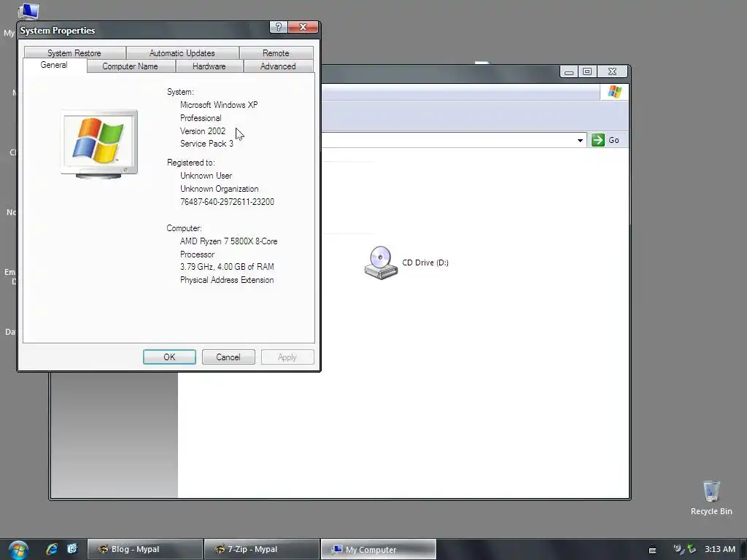
Task: Switch to the System Restore tab
Action: point(74,52)
